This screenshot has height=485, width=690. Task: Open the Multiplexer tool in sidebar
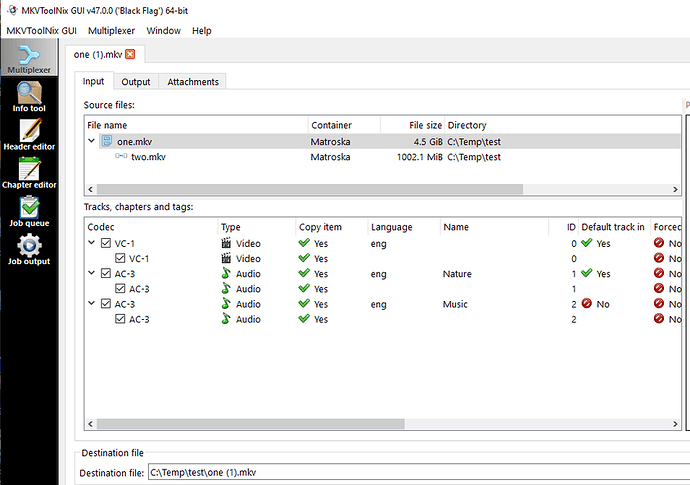tap(29, 57)
